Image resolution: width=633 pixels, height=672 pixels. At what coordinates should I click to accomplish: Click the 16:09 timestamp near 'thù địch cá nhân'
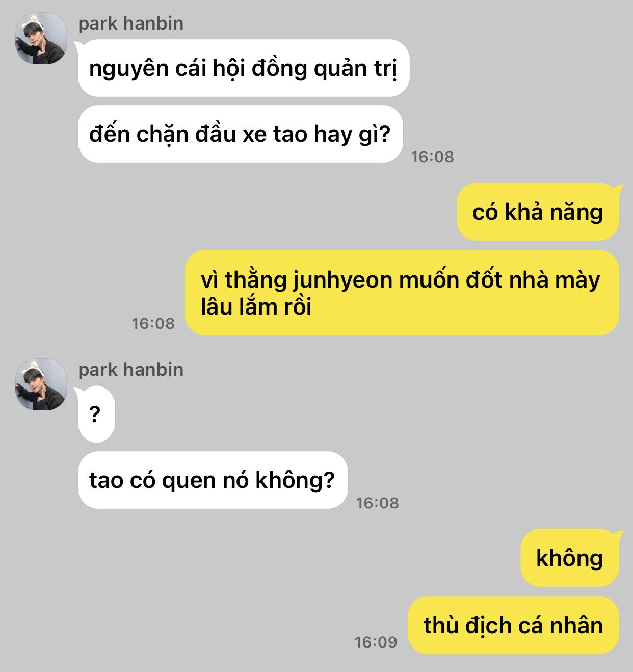tap(376, 642)
